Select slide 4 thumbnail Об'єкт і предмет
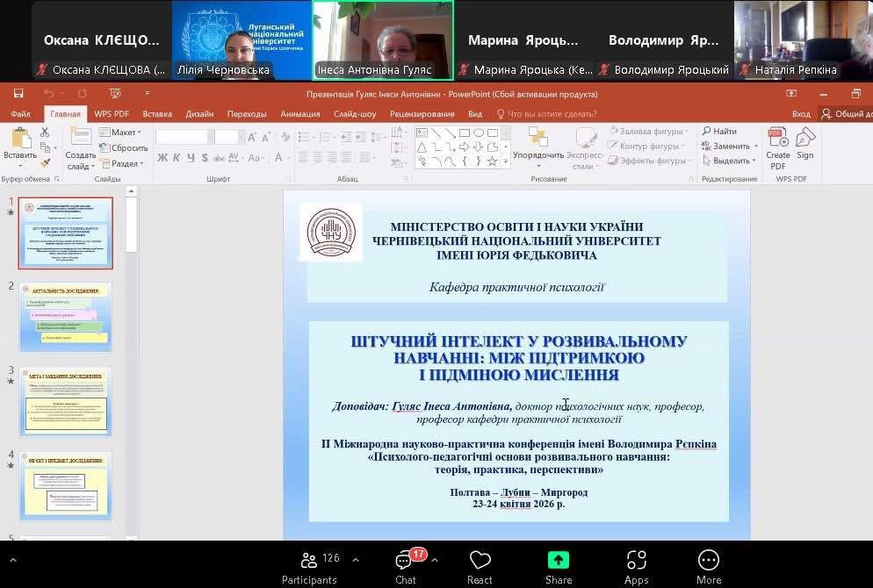Image resolution: width=873 pixels, height=588 pixels. 66,486
